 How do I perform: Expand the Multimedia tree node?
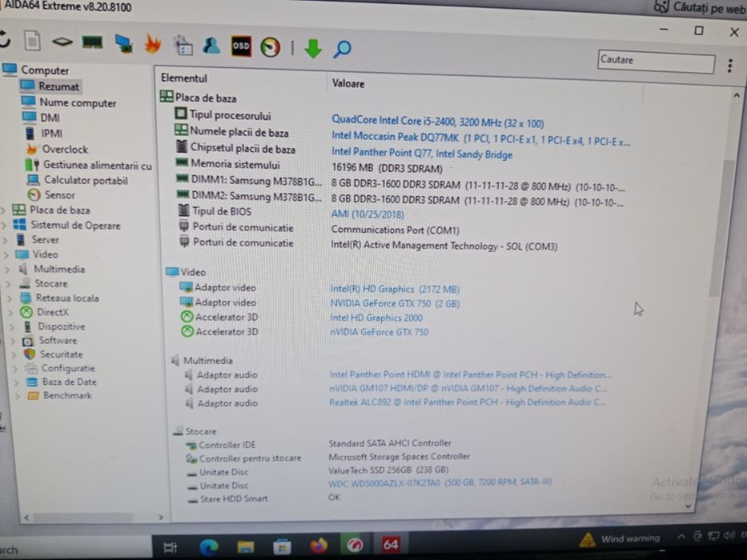(8, 270)
